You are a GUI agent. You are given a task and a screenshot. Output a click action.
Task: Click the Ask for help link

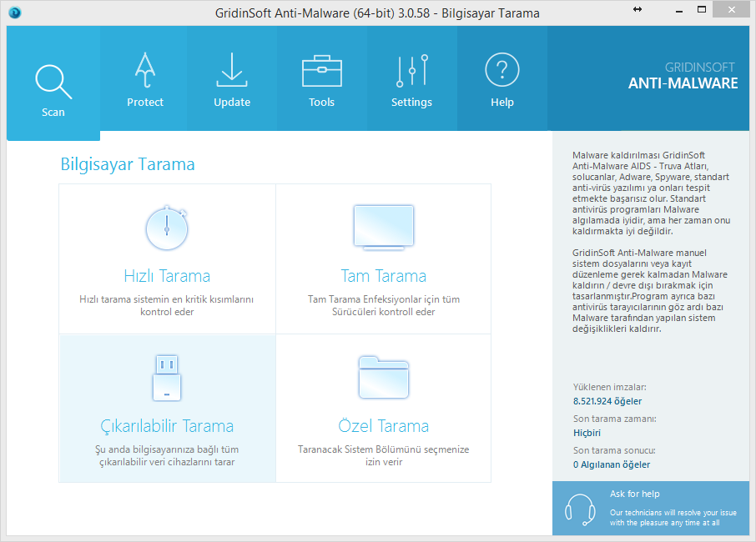(x=634, y=494)
